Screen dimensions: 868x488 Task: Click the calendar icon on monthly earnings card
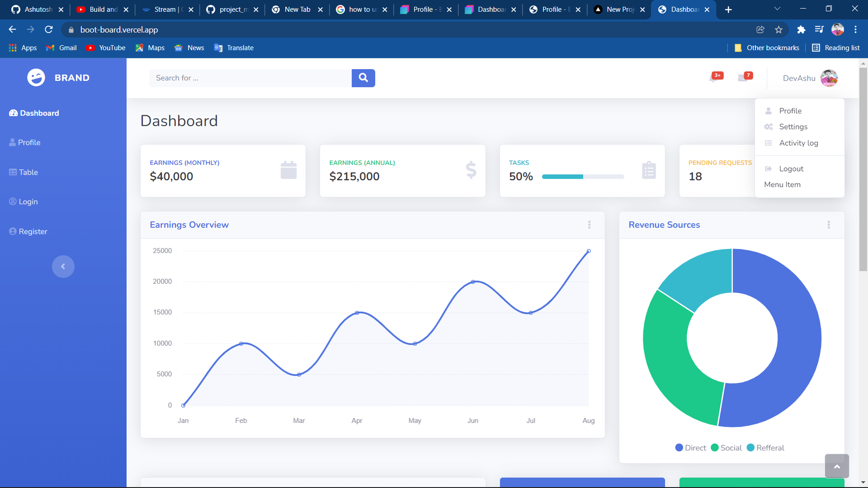pos(288,170)
